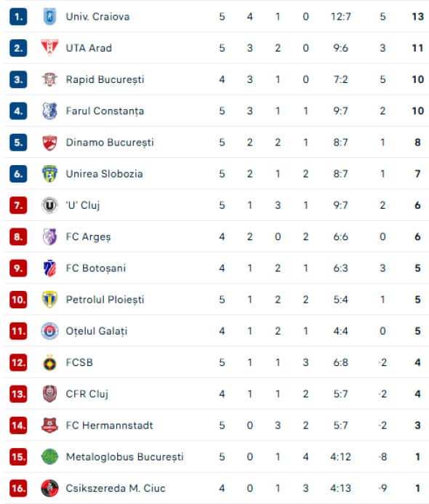This screenshot has width=429, height=504.
Task: Open the FC Botoșani team page
Action: pyautogui.click(x=96, y=268)
